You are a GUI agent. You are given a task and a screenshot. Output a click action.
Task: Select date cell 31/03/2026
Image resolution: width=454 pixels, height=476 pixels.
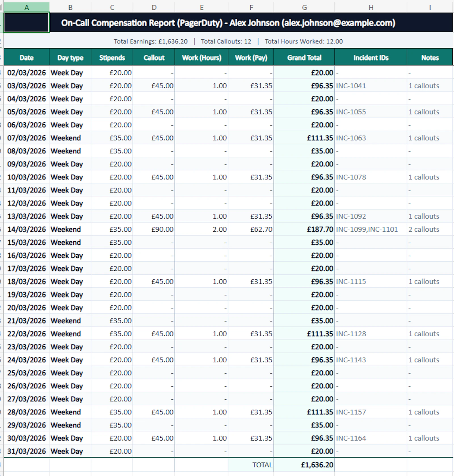coord(26,451)
